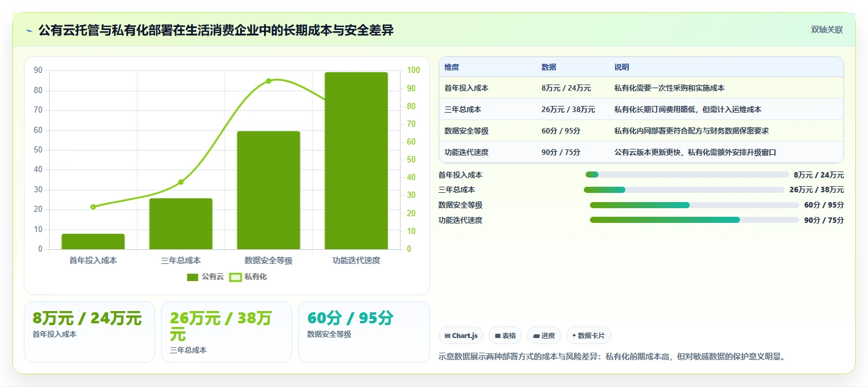This screenshot has height=387, width=868.
Task: Toggle the 私有化 legend swatch
Action: (x=235, y=277)
